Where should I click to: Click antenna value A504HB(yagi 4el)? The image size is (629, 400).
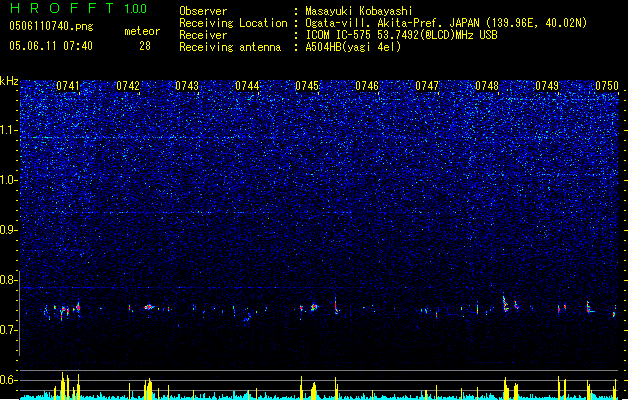(x=353, y=47)
